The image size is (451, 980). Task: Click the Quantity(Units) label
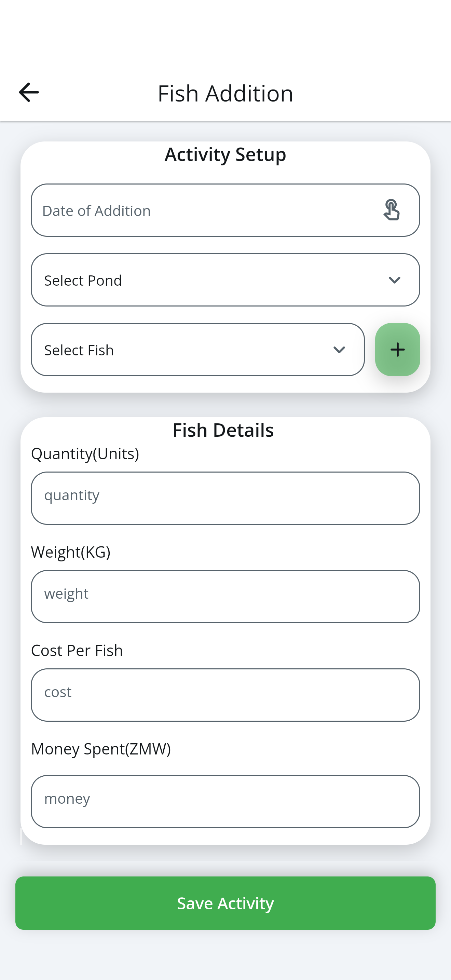[85, 453]
